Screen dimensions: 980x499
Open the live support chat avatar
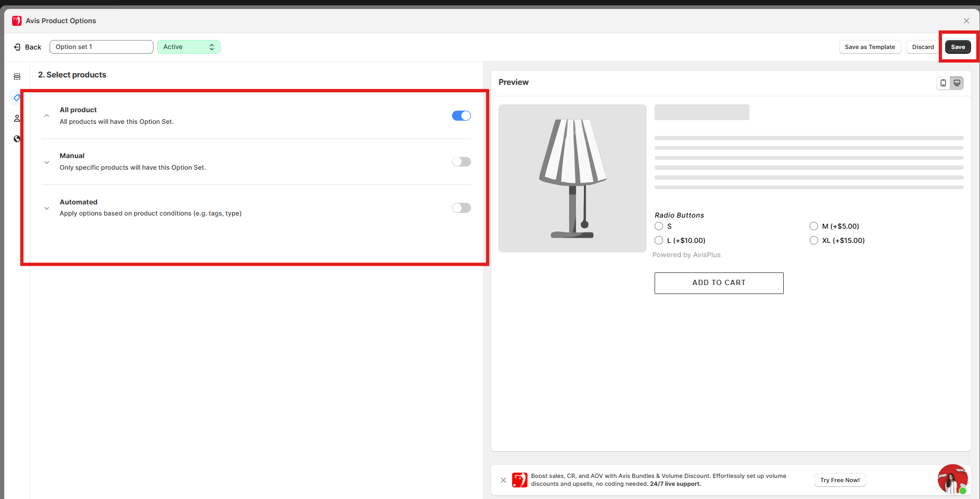pyautogui.click(x=952, y=479)
